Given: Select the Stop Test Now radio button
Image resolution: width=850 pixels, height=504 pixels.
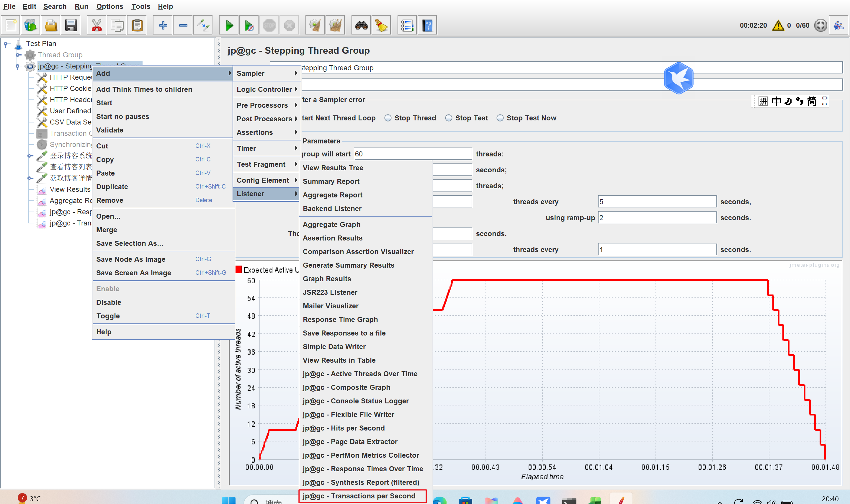Looking at the screenshot, I should [500, 118].
